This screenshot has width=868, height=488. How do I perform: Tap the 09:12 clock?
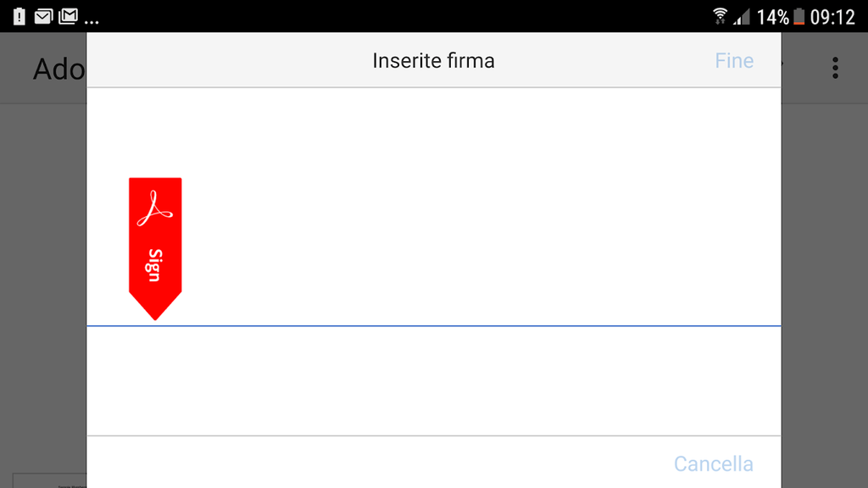[x=832, y=18]
